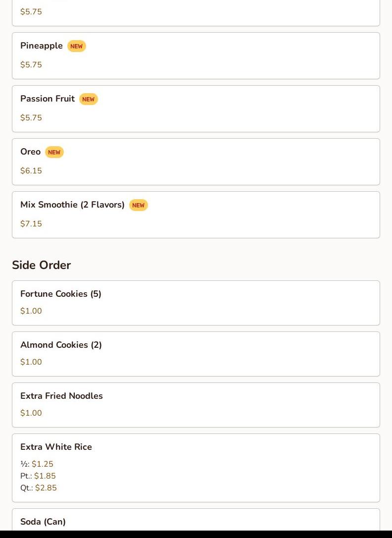The height and width of the screenshot is (538, 392).
Task: Click NEW badge beside Mix Smoothie
Action: 138,205
